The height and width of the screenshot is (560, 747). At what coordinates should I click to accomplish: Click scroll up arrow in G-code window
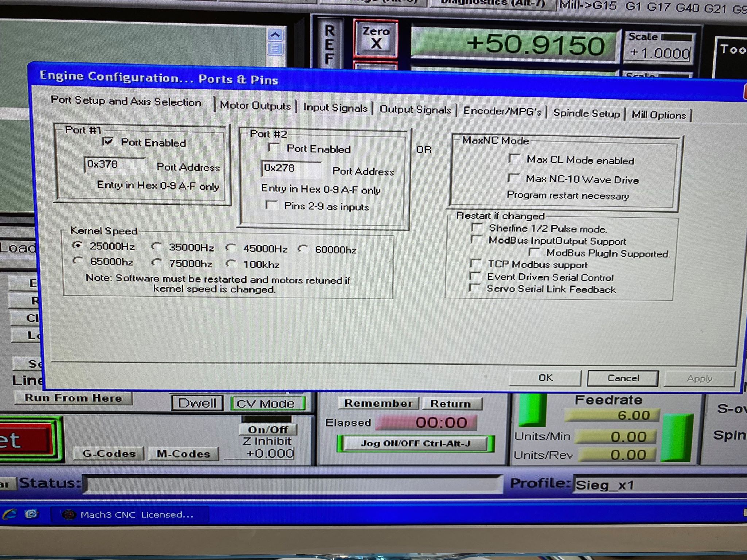[x=275, y=35]
